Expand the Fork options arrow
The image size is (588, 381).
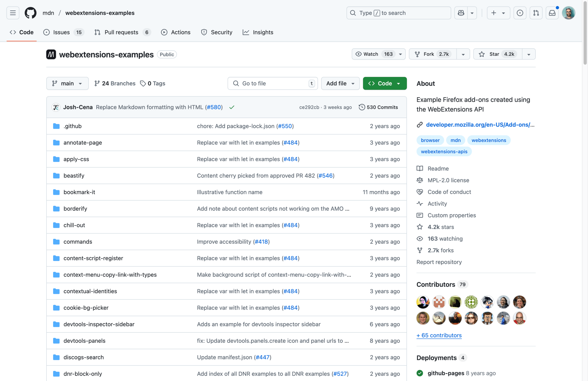463,54
